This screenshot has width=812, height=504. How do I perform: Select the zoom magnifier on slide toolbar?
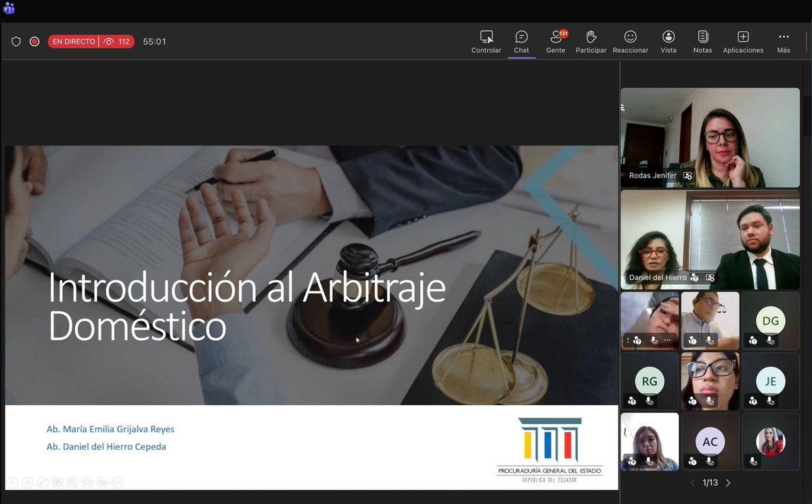(x=72, y=482)
